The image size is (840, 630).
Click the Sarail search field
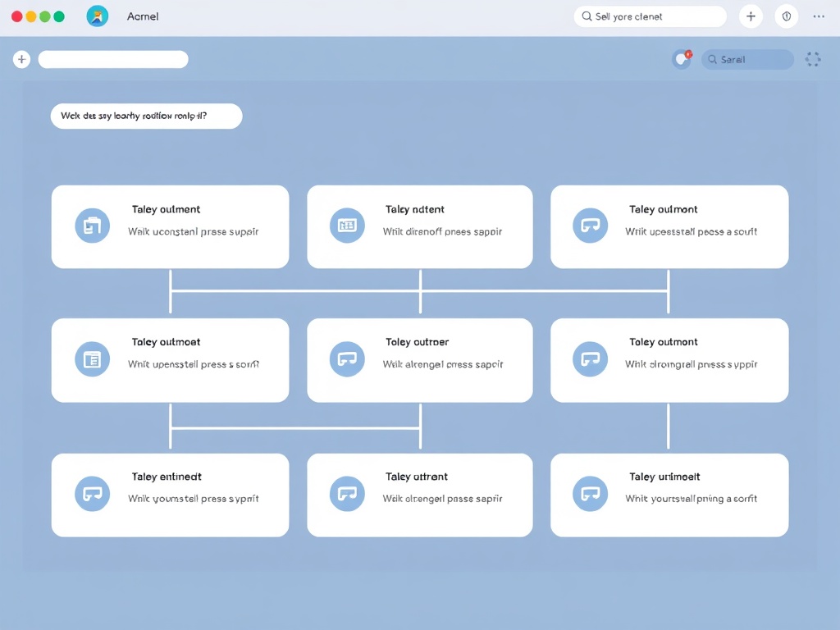coord(746,59)
